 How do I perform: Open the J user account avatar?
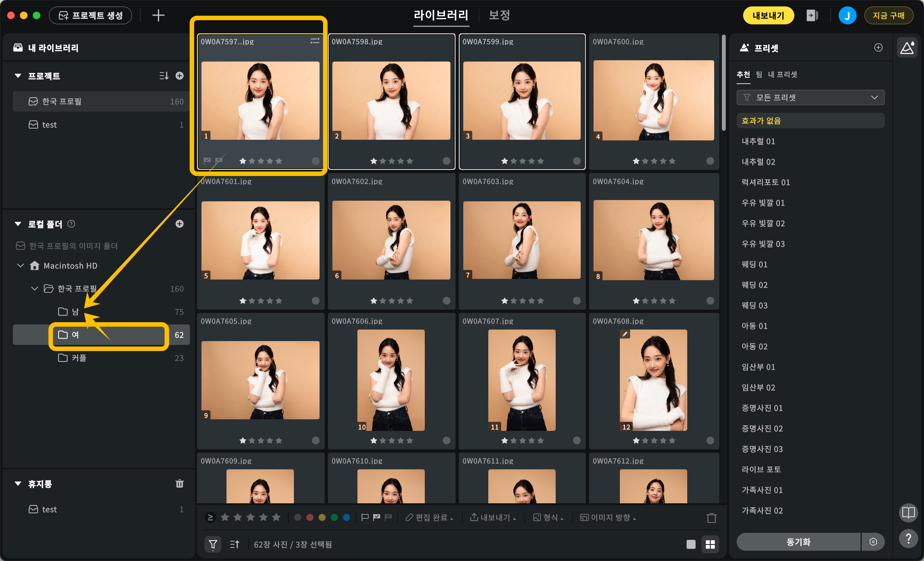pyautogui.click(x=847, y=15)
